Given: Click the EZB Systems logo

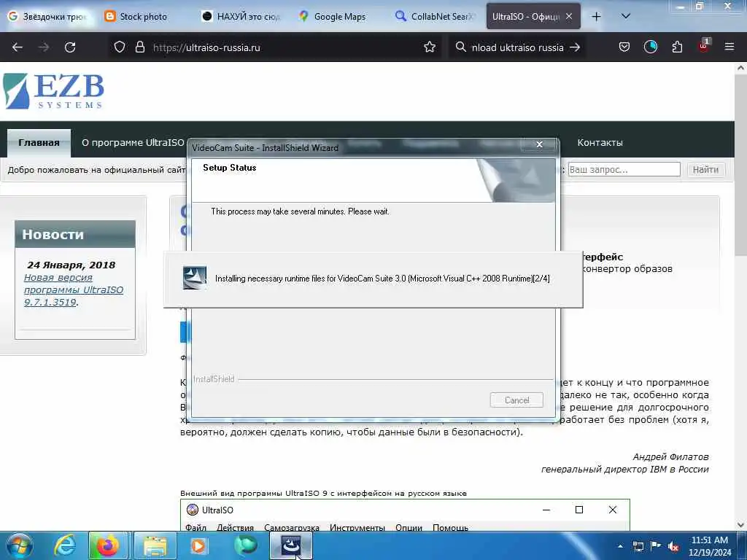Looking at the screenshot, I should 53,91.
